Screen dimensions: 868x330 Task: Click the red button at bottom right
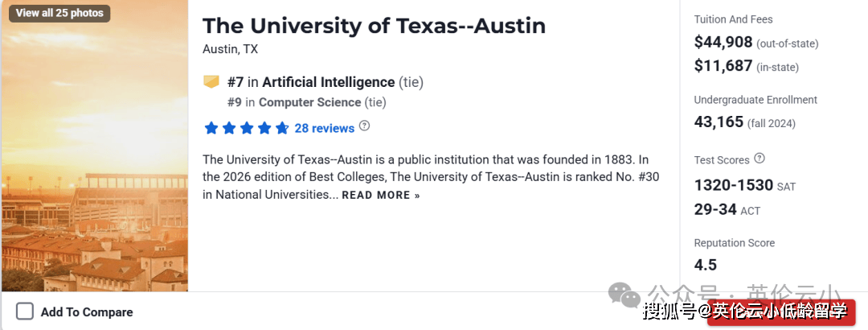click(x=780, y=312)
